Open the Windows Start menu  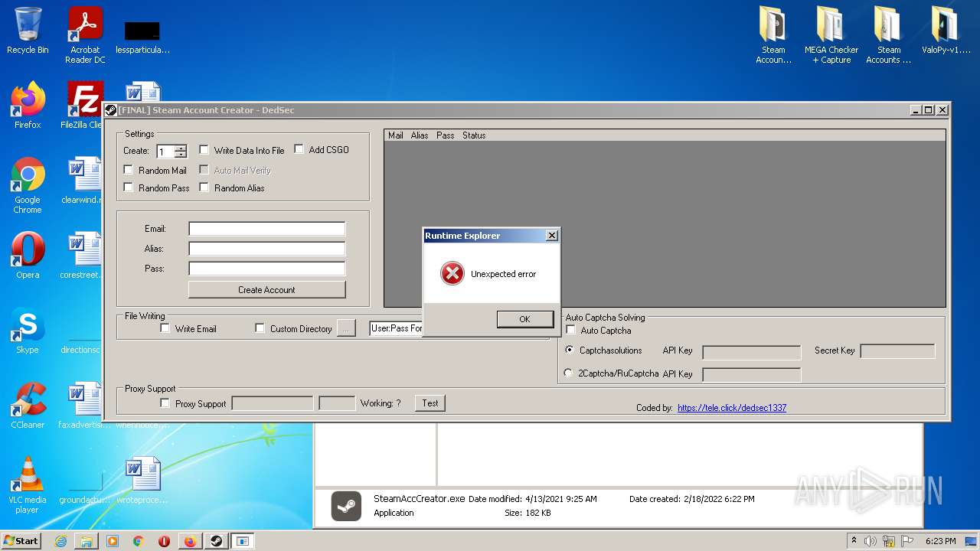click(x=21, y=541)
